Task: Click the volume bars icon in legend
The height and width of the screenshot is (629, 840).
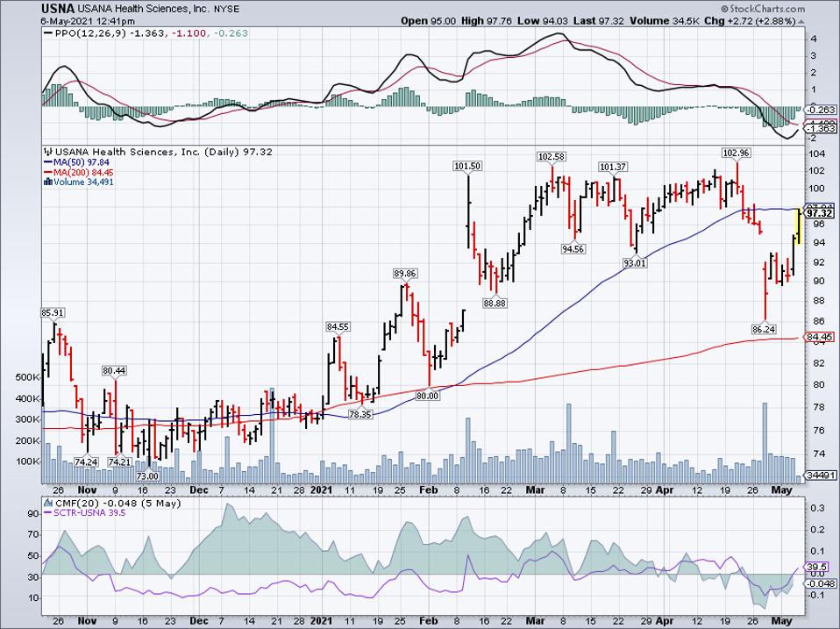Action: coord(48,182)
